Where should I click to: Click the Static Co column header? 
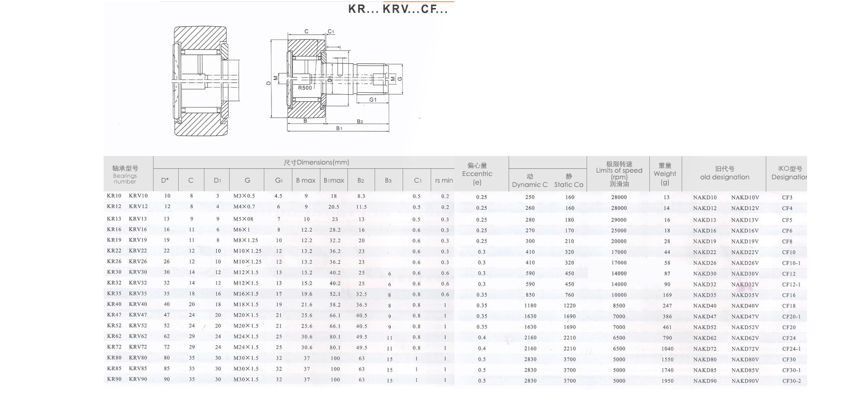tap(569, 181)
